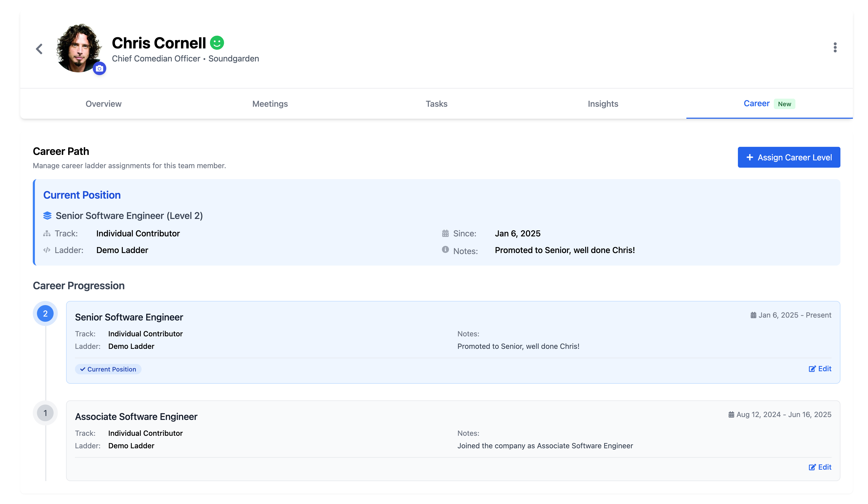868x504 pixels.
Task: Click the layers icon beside Senior Software Engineer (Level 2)
Action: click(47, 216)
